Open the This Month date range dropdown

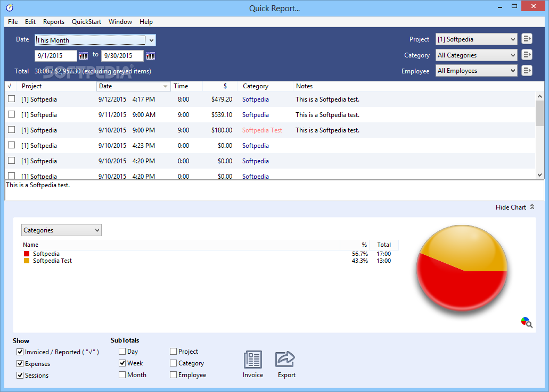coord(95,40)
